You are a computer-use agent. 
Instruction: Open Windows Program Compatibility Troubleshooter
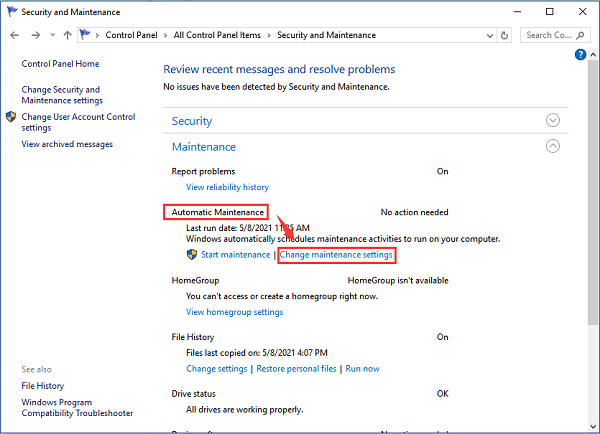[x=77, y=408]
